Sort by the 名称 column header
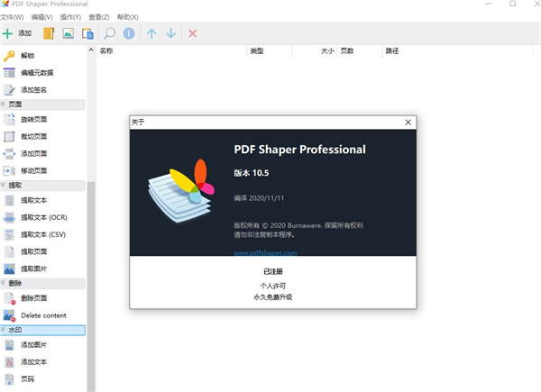Screen dimensions: 541x392 point(106,51)
